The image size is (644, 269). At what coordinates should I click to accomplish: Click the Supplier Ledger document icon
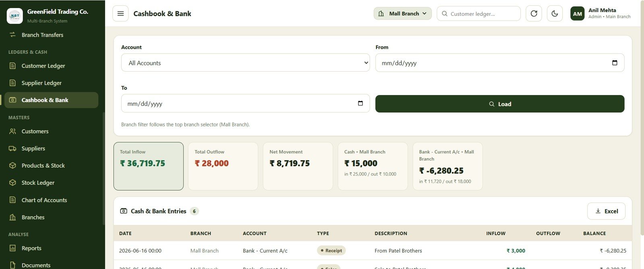(12, 83)
